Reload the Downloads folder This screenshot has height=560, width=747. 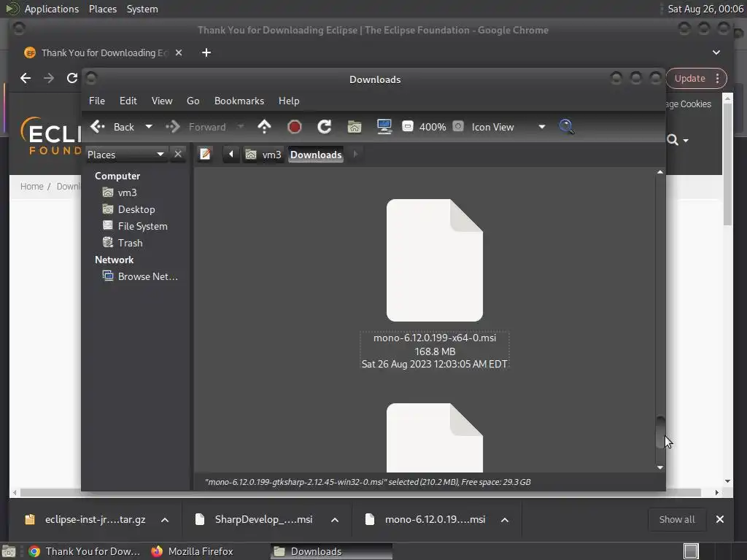click(325, 127)
